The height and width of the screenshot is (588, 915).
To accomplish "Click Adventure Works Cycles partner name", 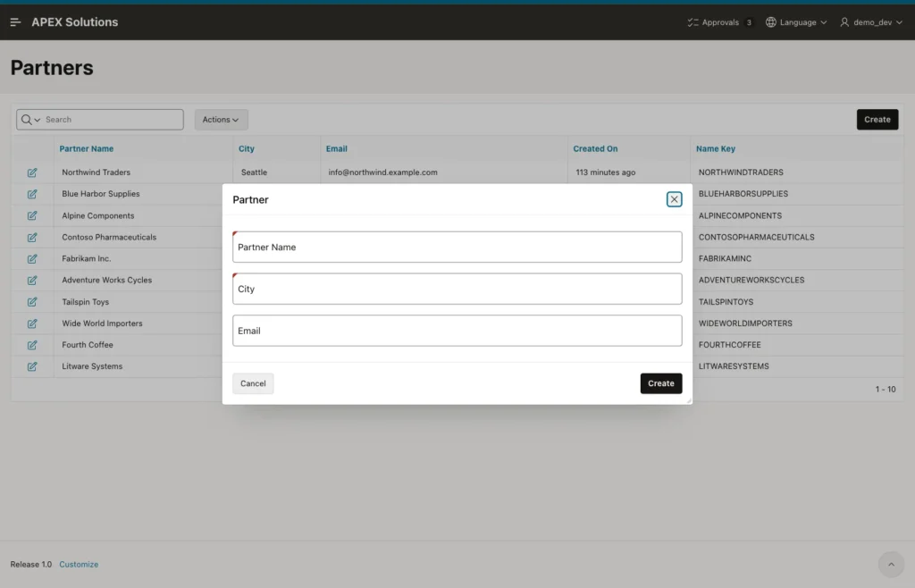I will (x=107, y=280).
